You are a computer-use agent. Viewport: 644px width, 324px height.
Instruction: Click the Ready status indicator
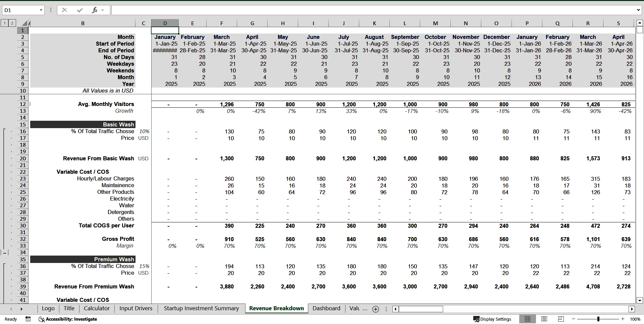[11, 319]
